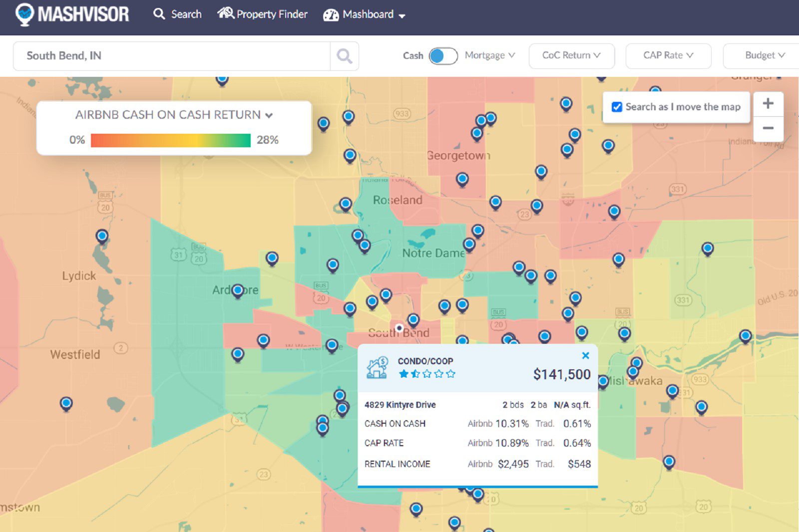Expand the CAP Rate filter
Image resolution: width=799 pixels, height=532 pixels.
click(668, 55)
